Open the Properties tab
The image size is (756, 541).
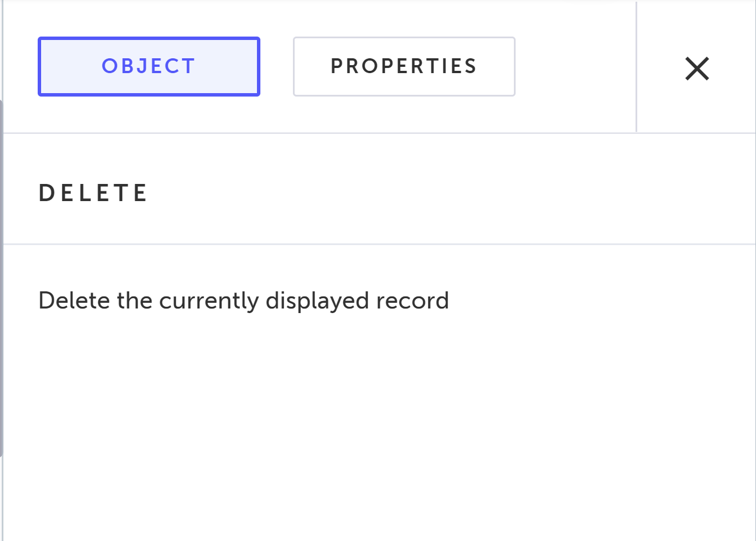pos(404,66)
